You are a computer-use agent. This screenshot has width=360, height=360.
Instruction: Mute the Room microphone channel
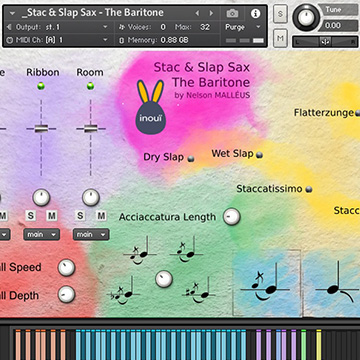(101, 216)
